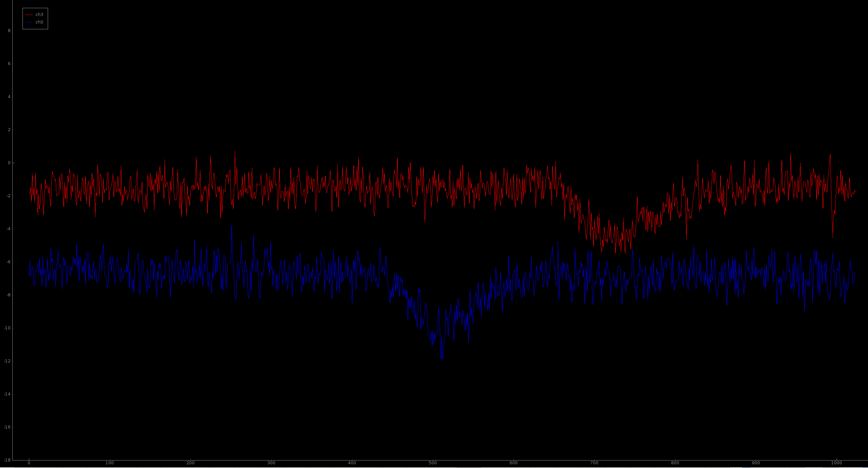This screenshot has width=868, height=468.
Task: Click the y-axis tick label 0
Action: (x=9, y=163)
